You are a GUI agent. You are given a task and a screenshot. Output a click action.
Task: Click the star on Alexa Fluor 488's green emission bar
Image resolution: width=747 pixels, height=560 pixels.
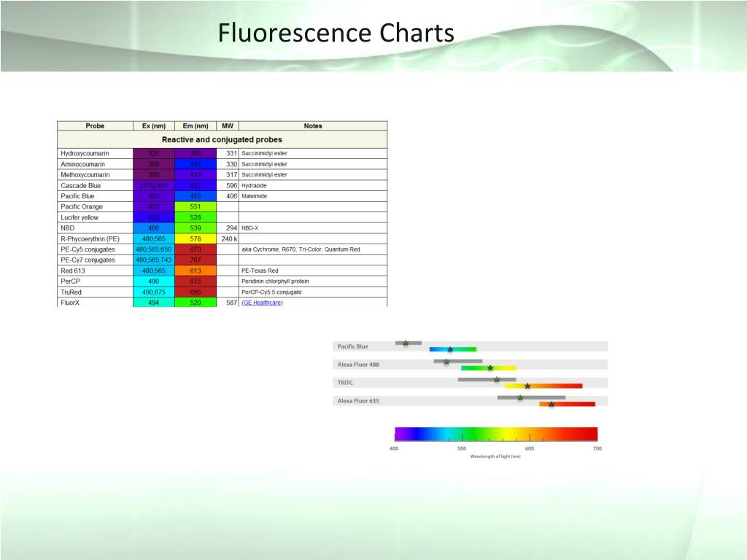coord(490,367)
